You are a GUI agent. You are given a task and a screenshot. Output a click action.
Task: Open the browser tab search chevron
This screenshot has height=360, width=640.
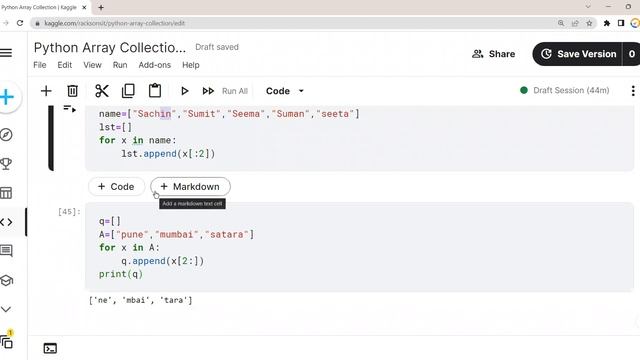[588, 7]
